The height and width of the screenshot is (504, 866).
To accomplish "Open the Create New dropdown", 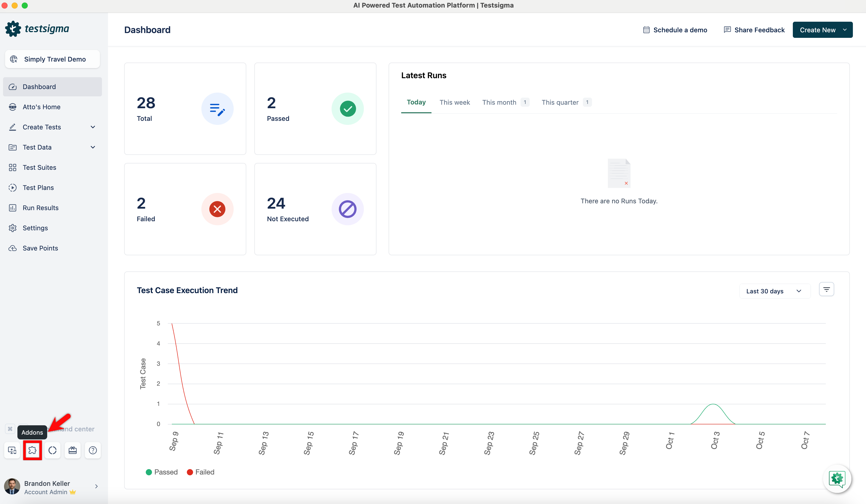I will 822,30.
